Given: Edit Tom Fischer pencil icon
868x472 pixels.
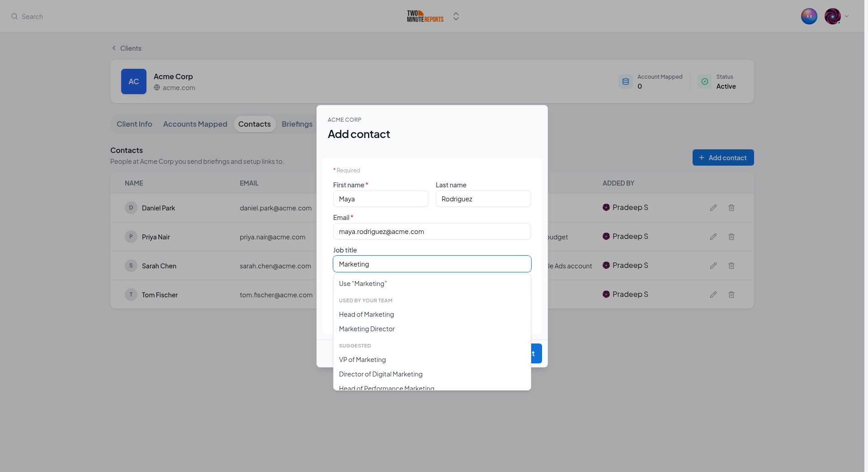Looking at the screenshot, I should click(x=713, y=295).
